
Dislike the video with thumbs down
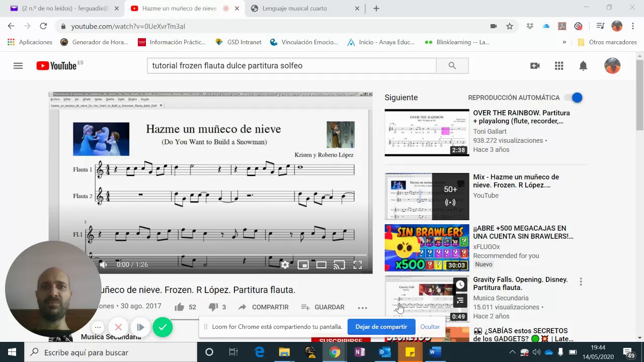click(213, 307)
